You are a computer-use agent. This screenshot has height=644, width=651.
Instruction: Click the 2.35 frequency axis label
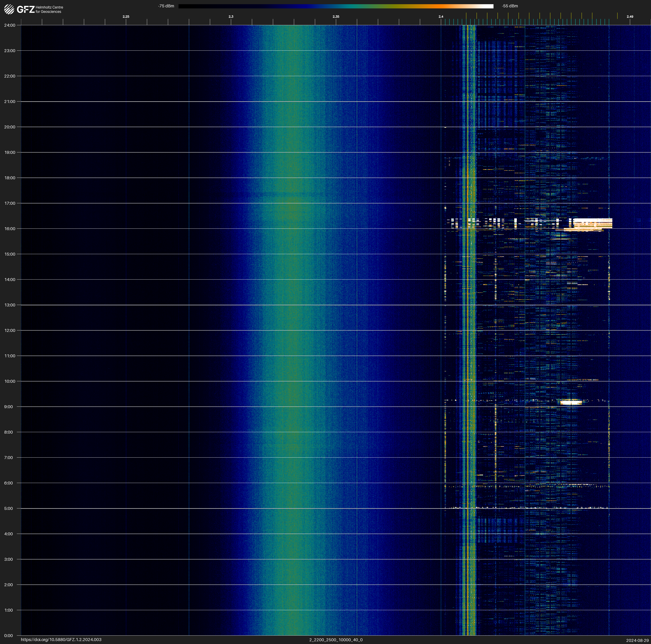[336, 17]
